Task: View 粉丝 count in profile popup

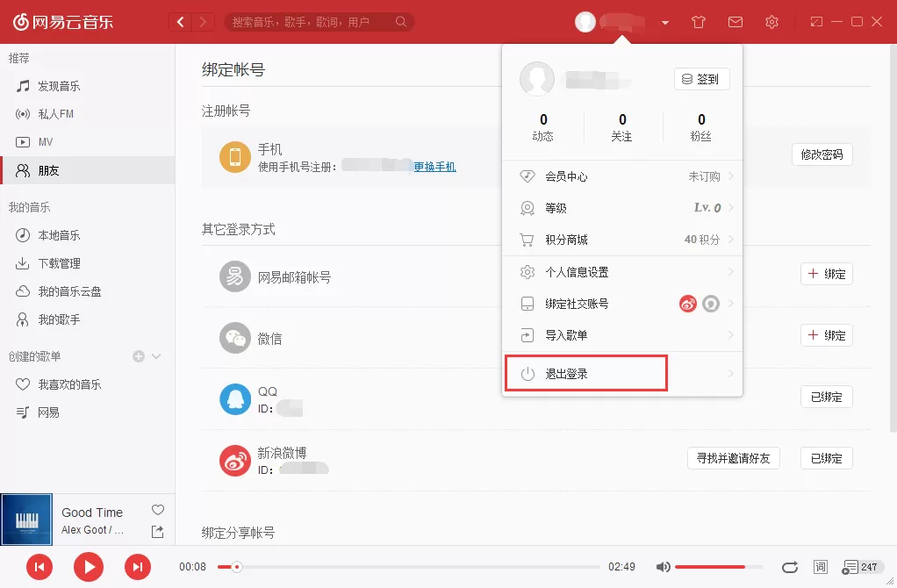Action: [701, 127]
